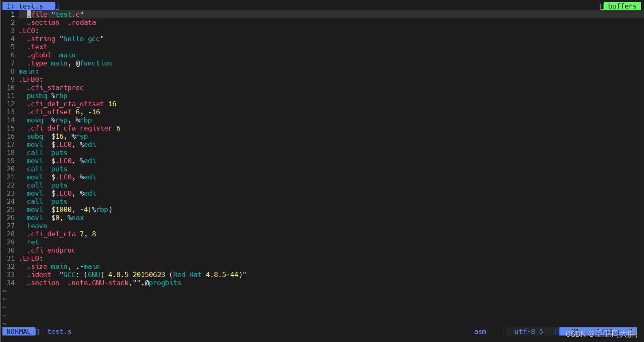Click the .LFB0: label

(x=31, y=79)
